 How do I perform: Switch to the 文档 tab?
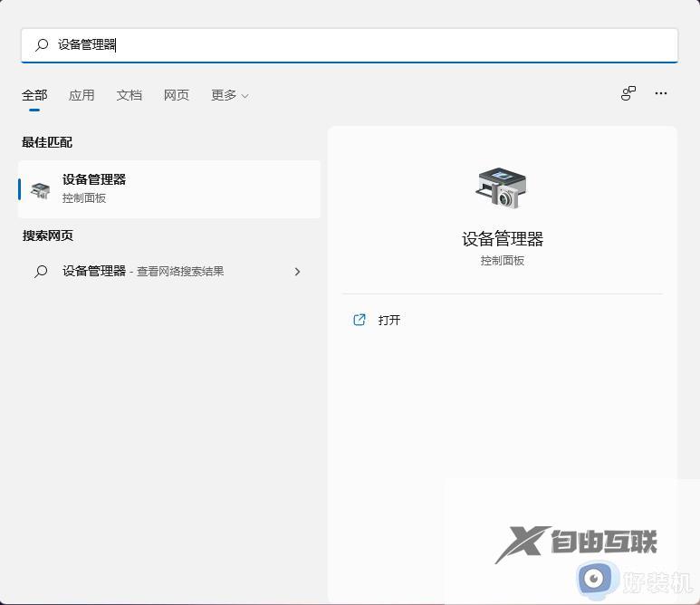click(x=129, y=95)
